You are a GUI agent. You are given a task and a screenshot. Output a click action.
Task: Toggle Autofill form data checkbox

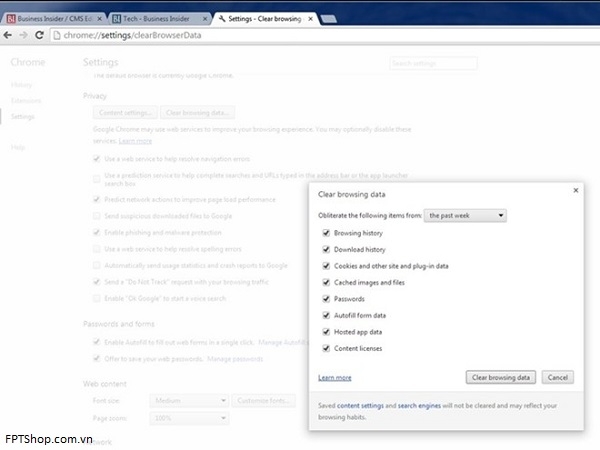326,315
